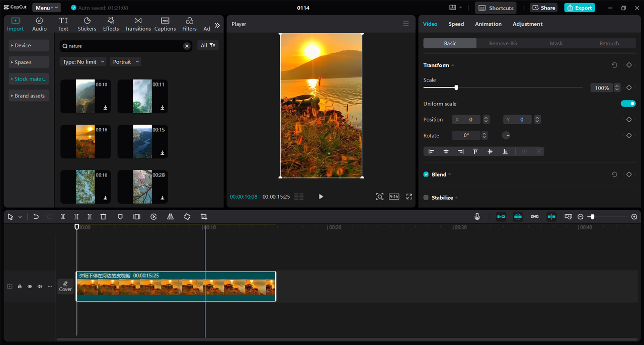The width and height of the screenshot is (644, 345).
Task: Edit the Cover of the track
Action: tap(65, 286)
